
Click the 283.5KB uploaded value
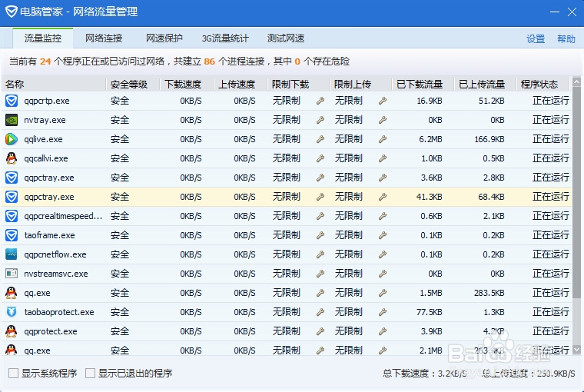coord(489,293)
